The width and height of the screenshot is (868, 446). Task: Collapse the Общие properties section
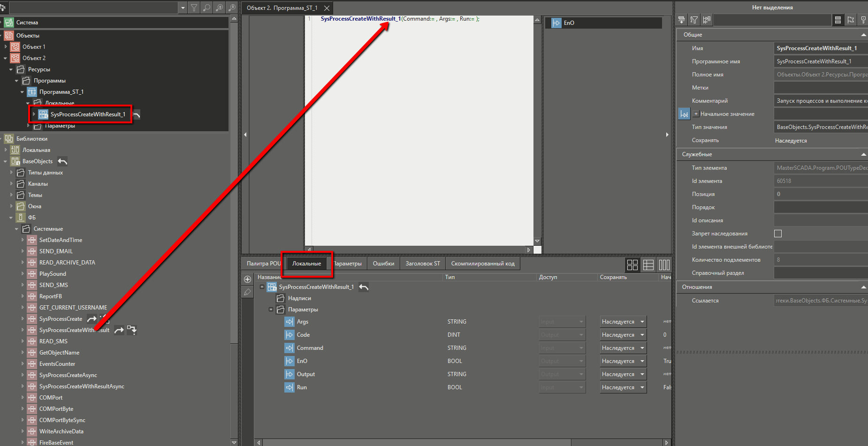[x=863, y=35]
